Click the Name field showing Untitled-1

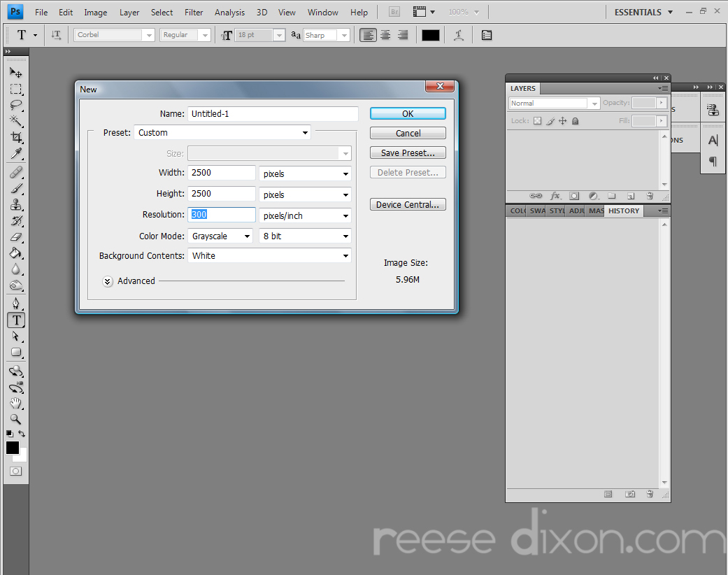[273, 114]
